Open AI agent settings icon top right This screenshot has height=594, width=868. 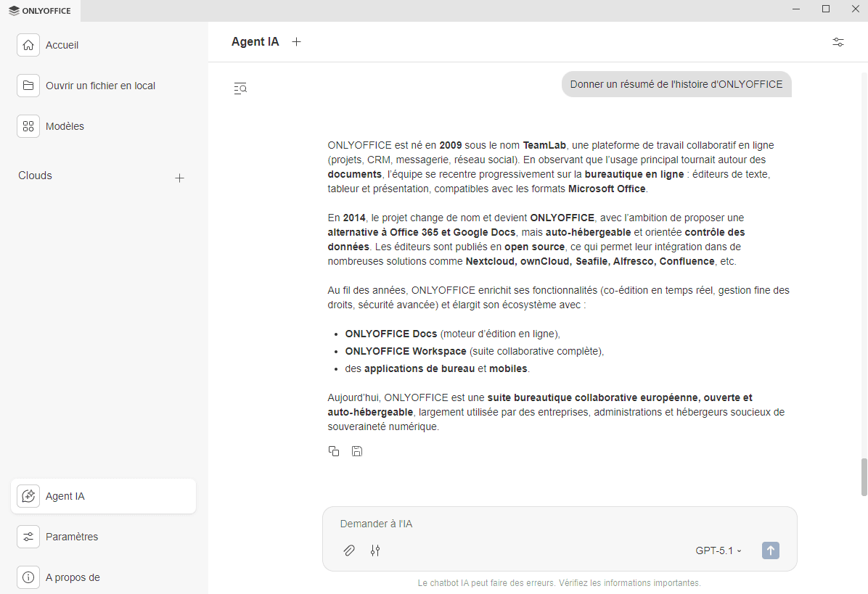[838, 42]
